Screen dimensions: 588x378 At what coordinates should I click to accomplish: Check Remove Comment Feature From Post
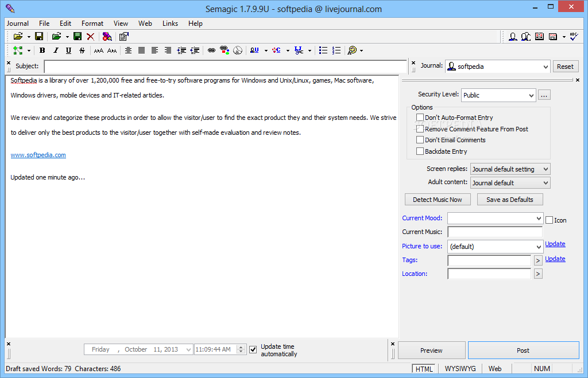(x=420, y=129)
